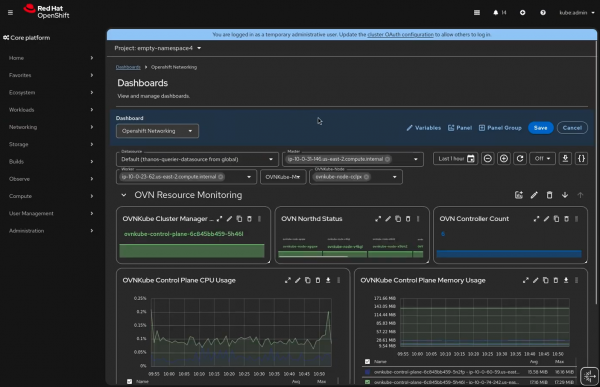Download Control Plane Memory Usage panel data
Screen dimensions: 600x387
(566, 280)
